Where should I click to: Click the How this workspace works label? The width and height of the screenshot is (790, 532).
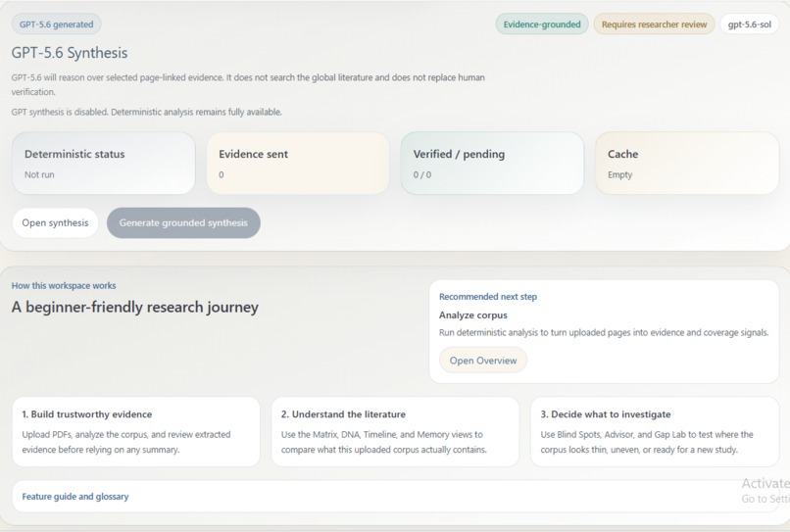click(x=64, y=286)
